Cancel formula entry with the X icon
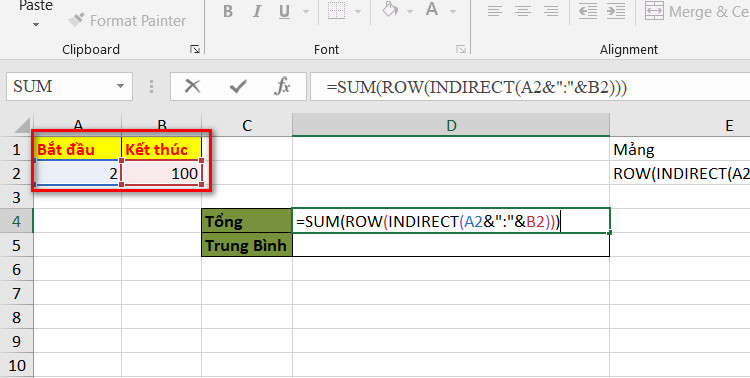The image size is (750, 378). click(192, 87)
